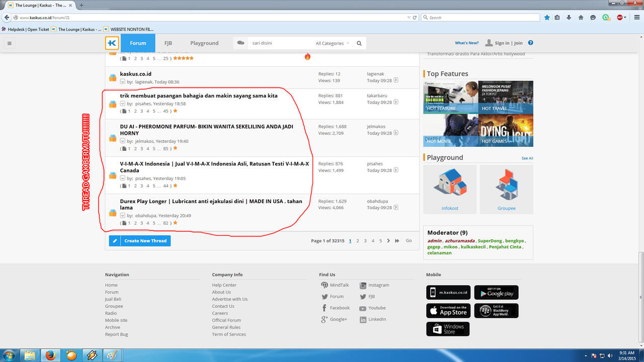Open the bookmarks list icon

click(x=557, y=17)
